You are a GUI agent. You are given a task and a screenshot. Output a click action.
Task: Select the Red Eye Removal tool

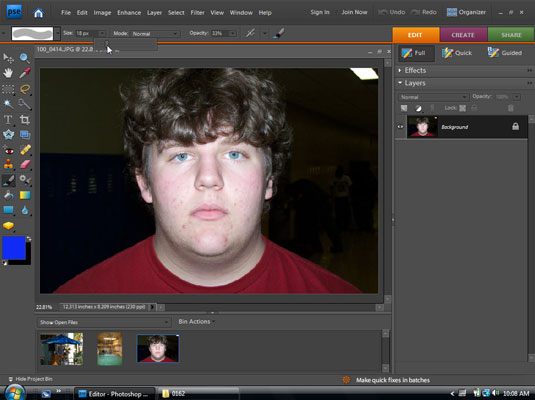(8, 150)
